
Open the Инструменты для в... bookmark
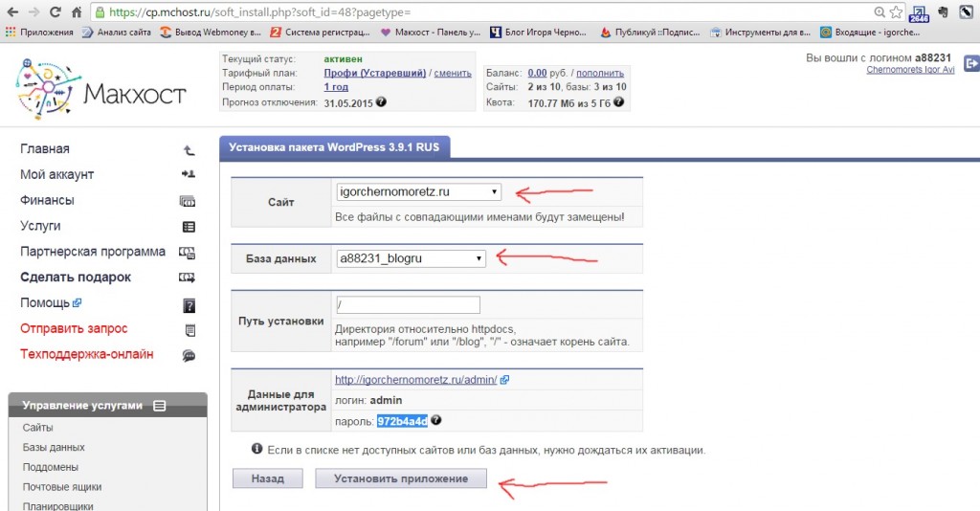pos(761,32)
